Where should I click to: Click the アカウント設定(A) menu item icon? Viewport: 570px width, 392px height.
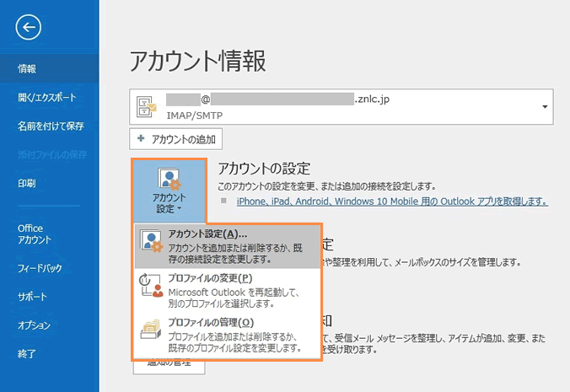pos(151,241)
